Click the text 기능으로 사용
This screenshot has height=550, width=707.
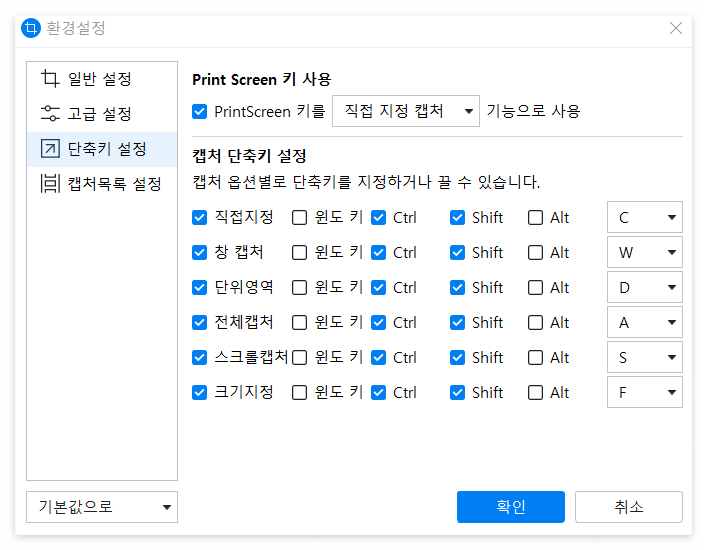click(533, 111)
